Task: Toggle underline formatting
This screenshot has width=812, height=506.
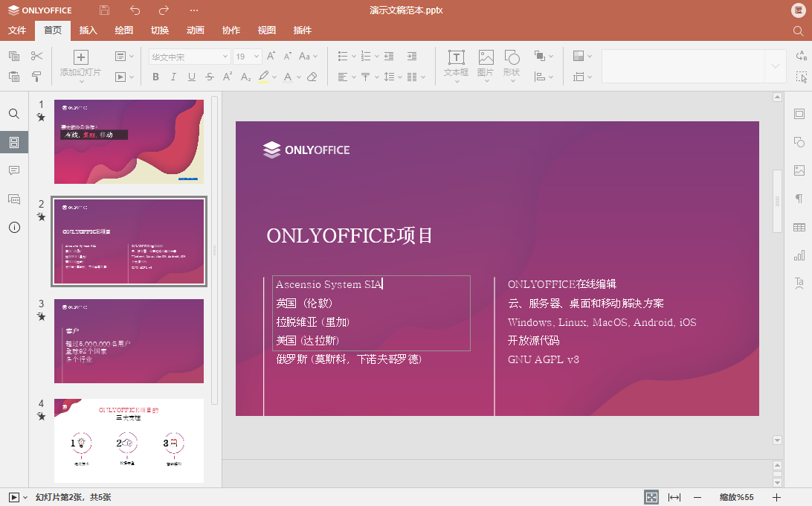Action: coord(192,77)
